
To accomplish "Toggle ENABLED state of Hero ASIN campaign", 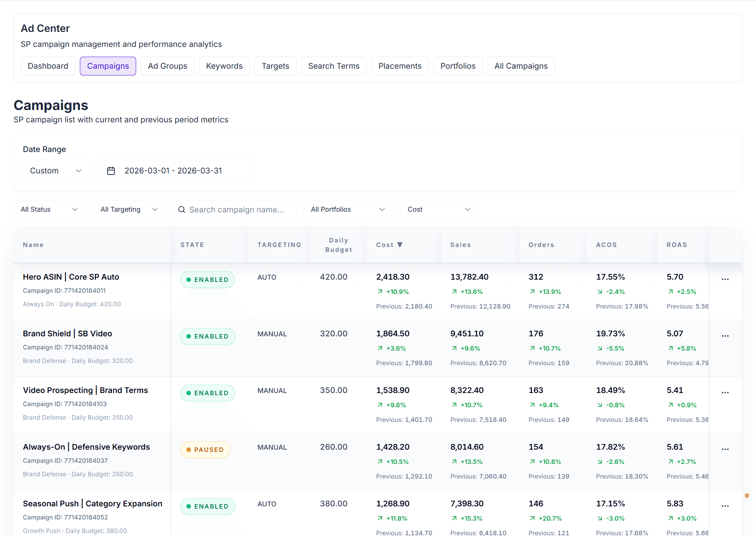I will 207,280.
